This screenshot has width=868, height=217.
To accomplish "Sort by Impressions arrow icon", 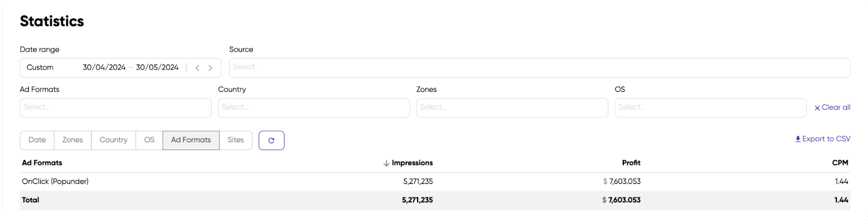I will coord(386,163).
